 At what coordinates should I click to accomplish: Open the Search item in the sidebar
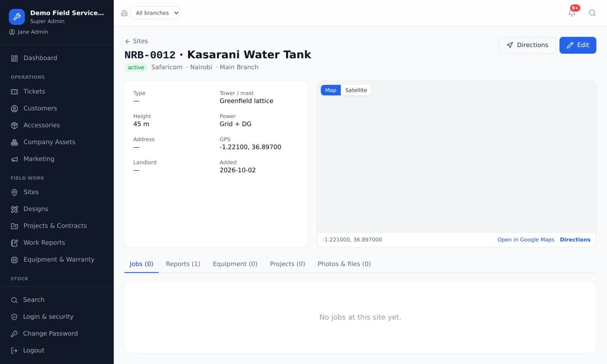pos(57,300)
